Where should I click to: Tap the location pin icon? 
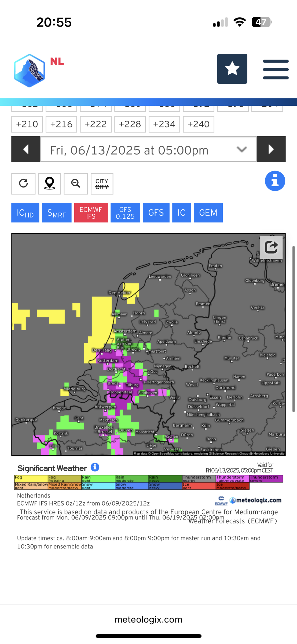pyautogui.click(x=50, y=184)
